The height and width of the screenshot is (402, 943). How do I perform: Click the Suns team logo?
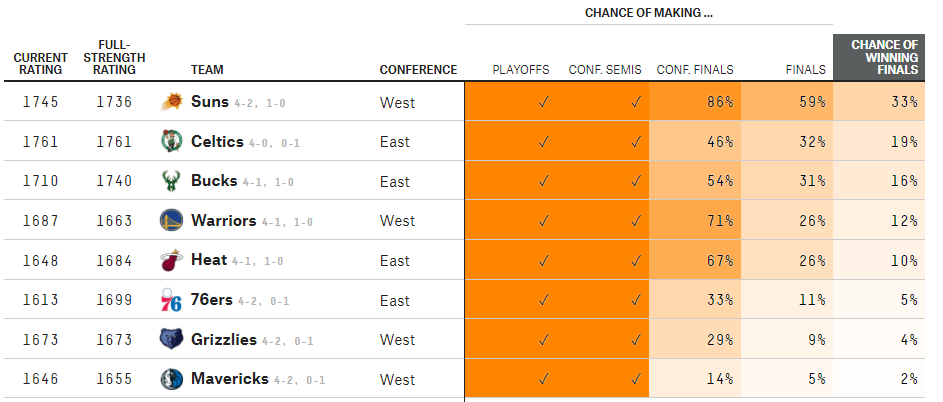[171, 102]
